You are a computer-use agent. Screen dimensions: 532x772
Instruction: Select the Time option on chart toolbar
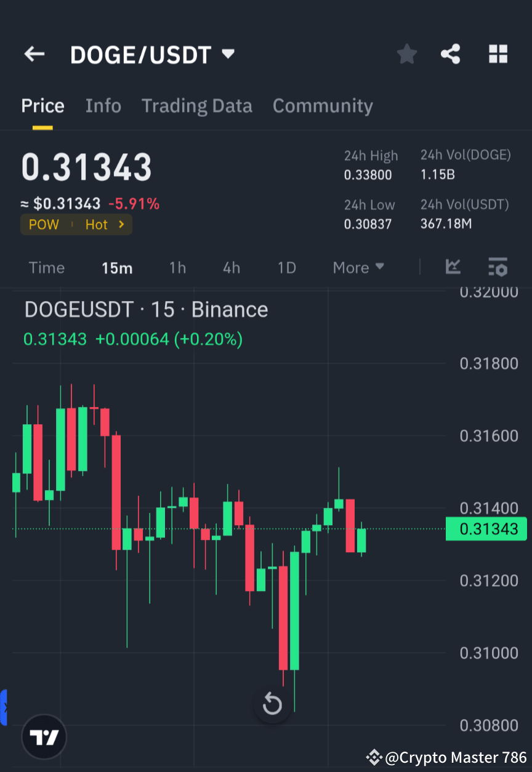pos(47,267)
